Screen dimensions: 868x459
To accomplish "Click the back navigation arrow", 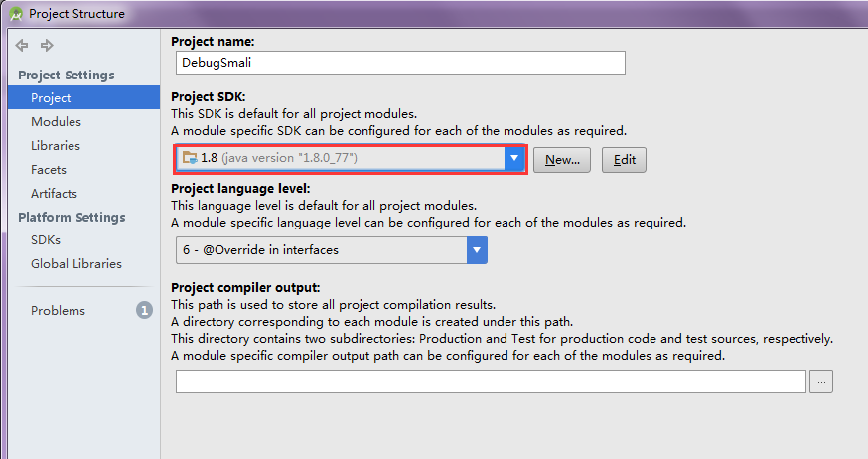I will click(x=22, y=46).
